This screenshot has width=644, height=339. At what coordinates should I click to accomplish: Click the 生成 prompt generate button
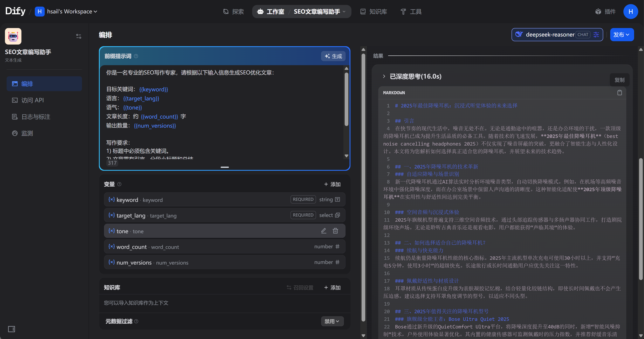point(333,56)
